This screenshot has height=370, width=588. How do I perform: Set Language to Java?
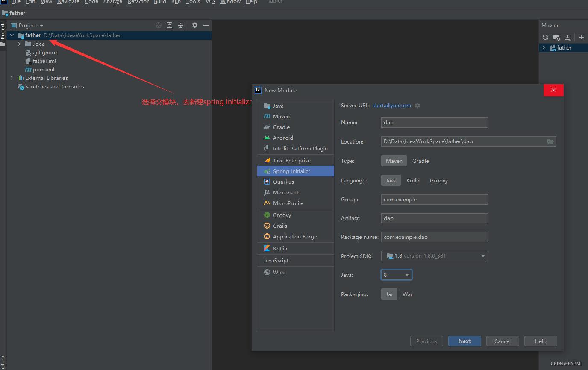(391, 180)
